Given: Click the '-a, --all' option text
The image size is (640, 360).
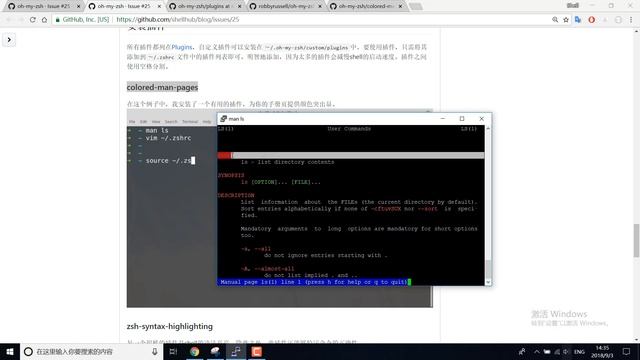Looking at the screenshot, I should click(x=256, y=249).
